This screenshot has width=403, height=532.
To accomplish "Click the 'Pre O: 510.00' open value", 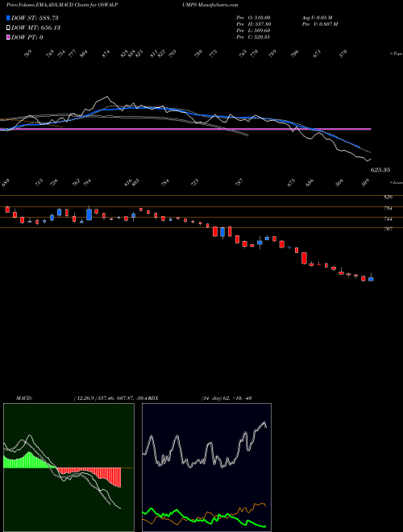I will 253,18.
